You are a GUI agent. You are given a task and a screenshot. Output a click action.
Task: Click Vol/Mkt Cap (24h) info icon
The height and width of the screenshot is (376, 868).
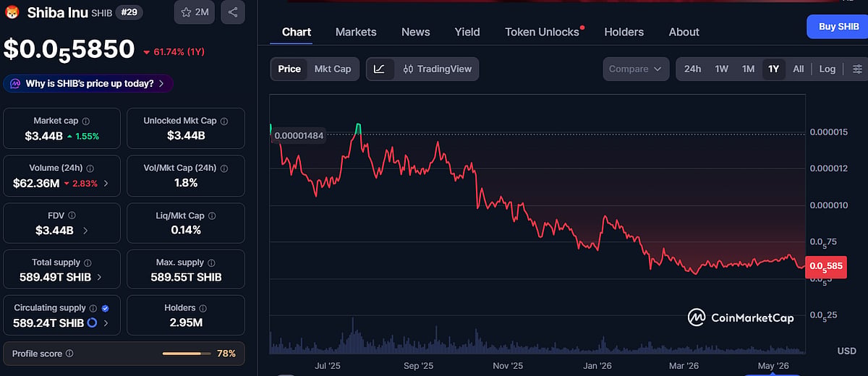point(224,168)
